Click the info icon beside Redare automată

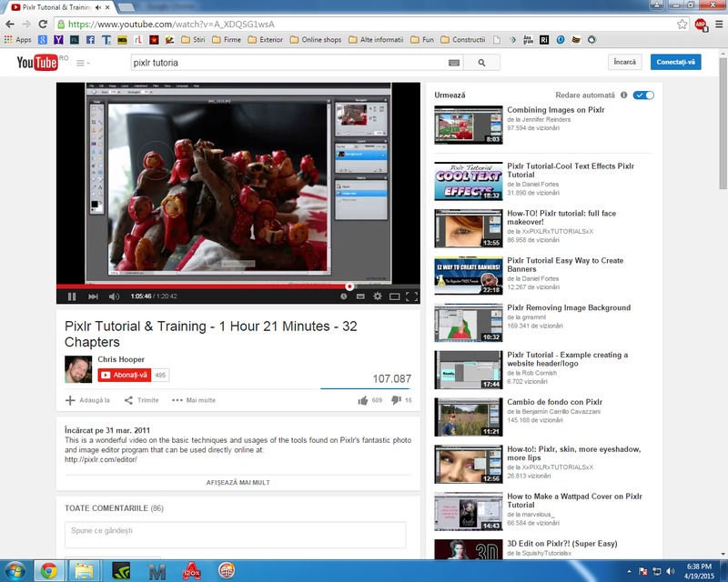tap(623, 95)
